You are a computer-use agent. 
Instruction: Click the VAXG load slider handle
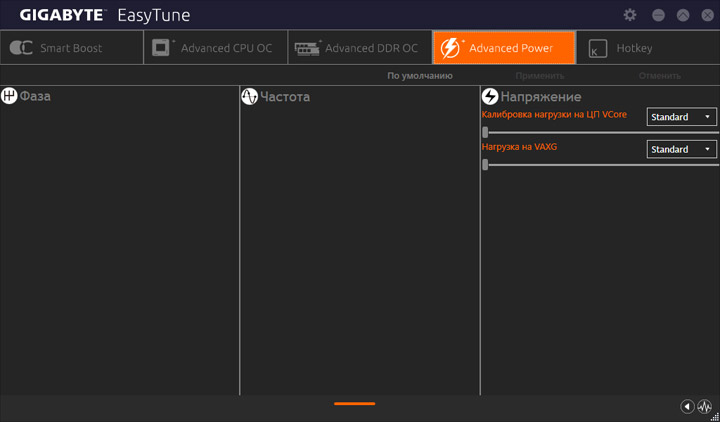485,164
